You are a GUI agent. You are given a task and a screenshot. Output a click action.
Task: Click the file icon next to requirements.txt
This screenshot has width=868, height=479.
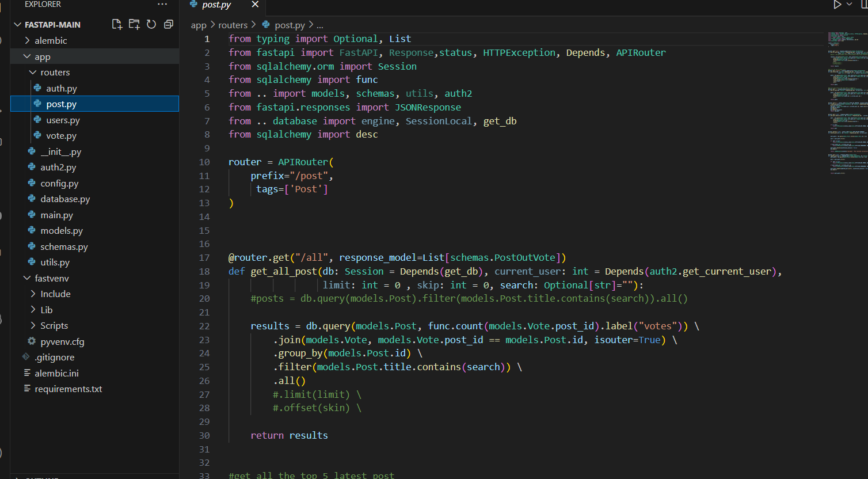(x=26, y=389)
